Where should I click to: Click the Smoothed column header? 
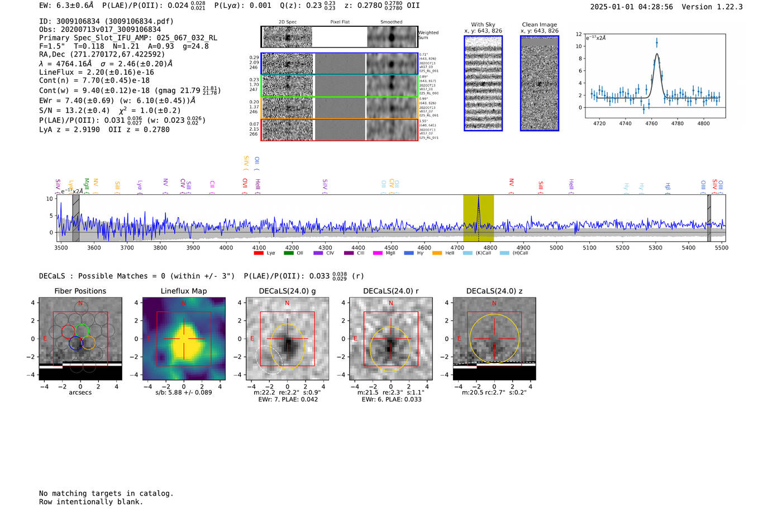coord(392,22)
